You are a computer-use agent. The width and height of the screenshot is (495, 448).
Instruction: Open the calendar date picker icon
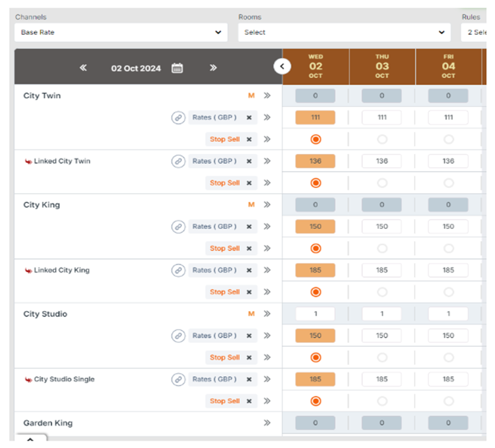click(177, 68)
